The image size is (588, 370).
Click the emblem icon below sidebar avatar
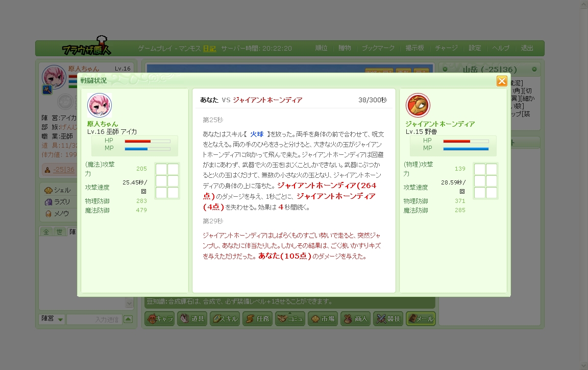coord(65,101)
